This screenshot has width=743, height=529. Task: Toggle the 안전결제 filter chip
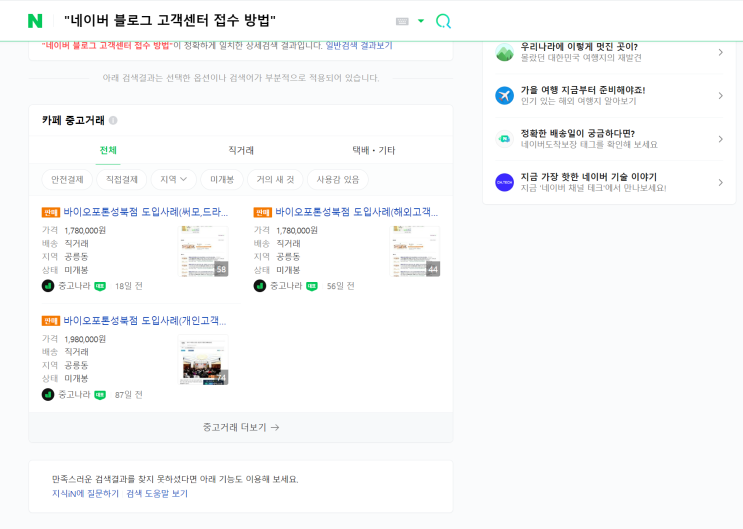[x=67, y=180]
